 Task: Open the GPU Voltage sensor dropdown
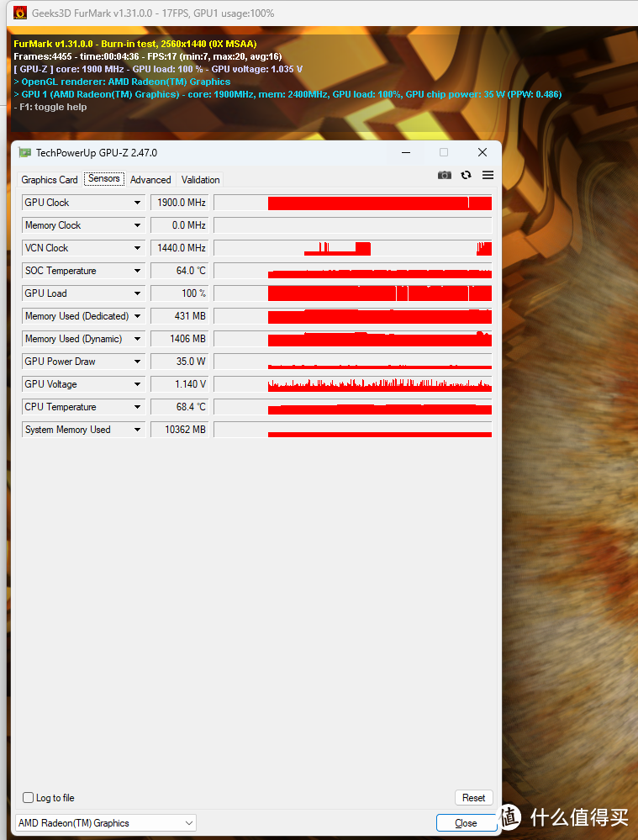coord(138,384)
